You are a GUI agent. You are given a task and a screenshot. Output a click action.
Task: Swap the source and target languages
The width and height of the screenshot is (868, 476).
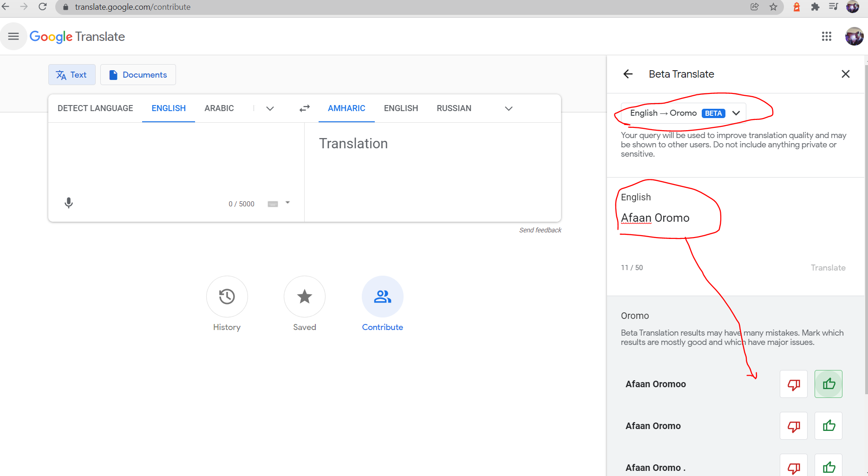[x=304, y=108]
